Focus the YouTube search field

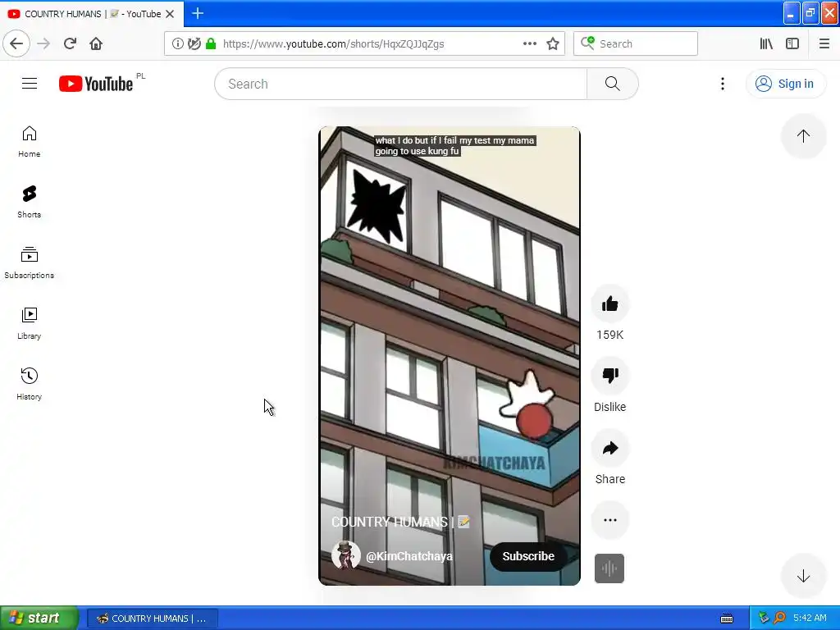coord(400,84)
